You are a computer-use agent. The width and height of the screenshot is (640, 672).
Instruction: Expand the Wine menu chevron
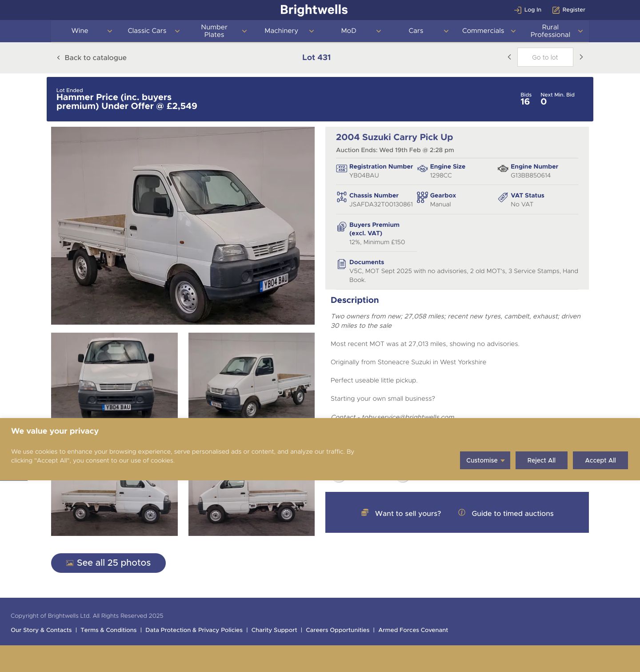point(110,31)
